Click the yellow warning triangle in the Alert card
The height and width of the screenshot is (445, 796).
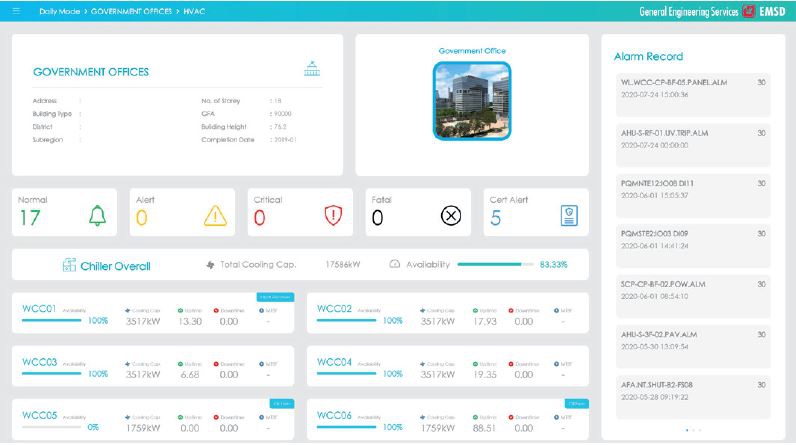pyautogui.click(x=215, y=216)
